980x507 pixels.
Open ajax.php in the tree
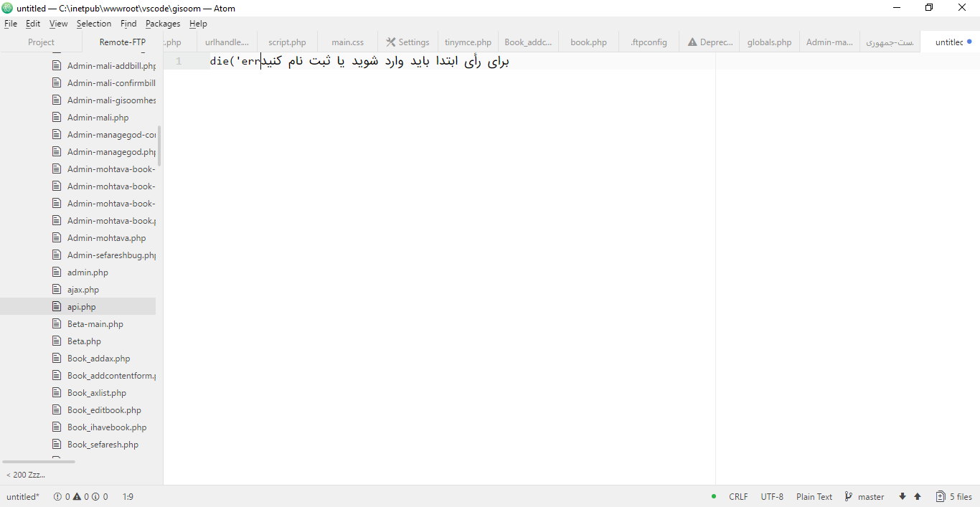[x=83, y=290]
